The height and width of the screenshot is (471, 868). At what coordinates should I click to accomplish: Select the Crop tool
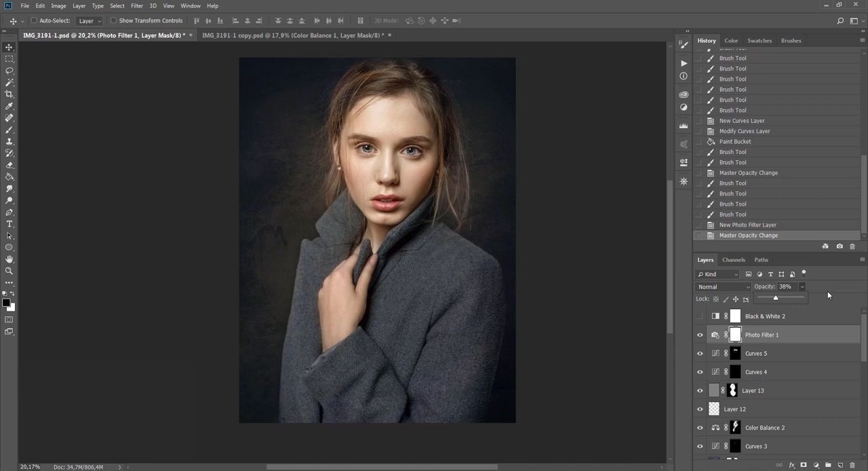9,94
